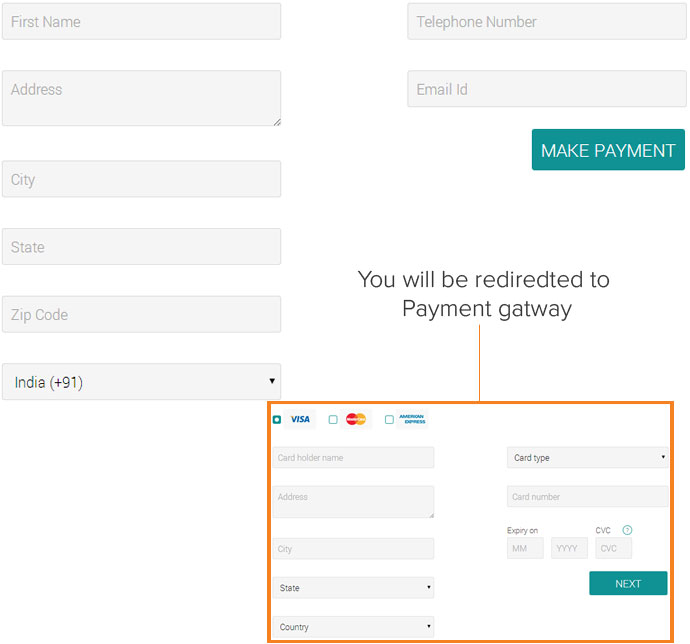Expand the Card type dropdown
Screen dimensions: 690x644
pos(587,457)
